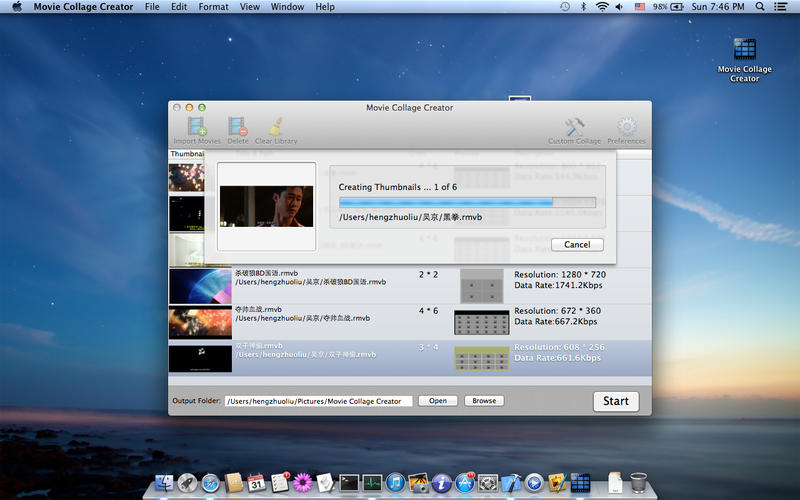Viewport: 800px width, 500px height.
Task: Open the Custom Collage tool
Action: (574, 127)
